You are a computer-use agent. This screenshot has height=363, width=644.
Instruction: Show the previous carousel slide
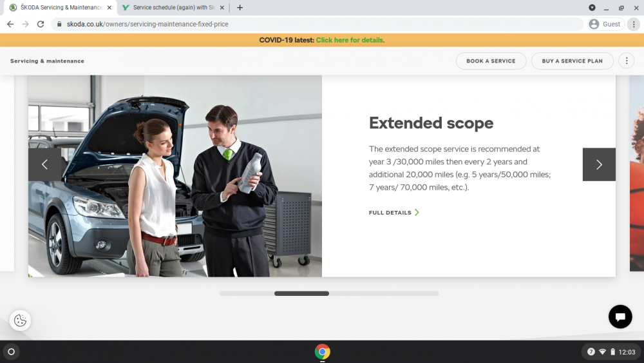45,164
